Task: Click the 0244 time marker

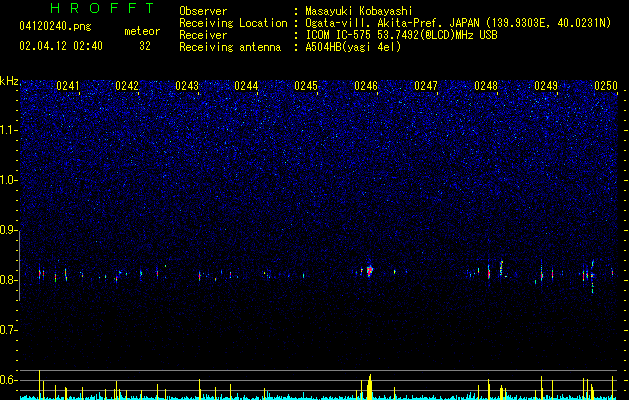Action: [x=246, y=86]
